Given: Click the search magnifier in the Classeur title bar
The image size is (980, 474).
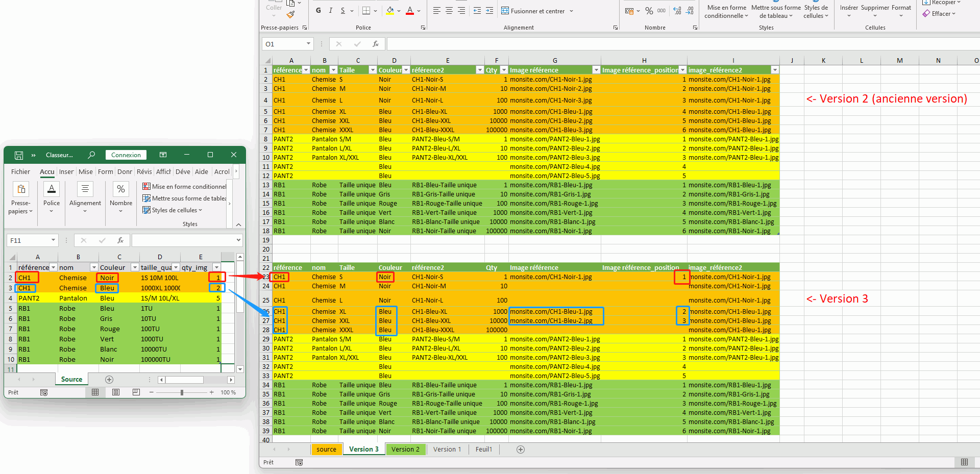Looking at the screenshot, I should 91,155.
